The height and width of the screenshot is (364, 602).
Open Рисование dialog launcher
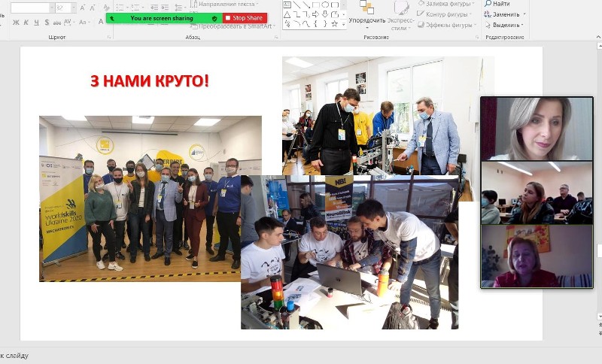(477, 37)
